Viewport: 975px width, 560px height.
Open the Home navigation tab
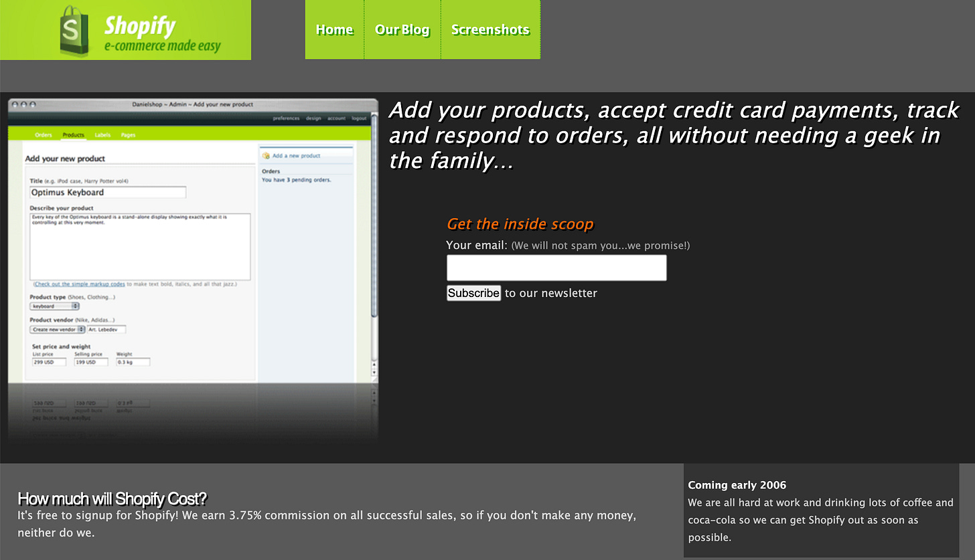pyautogui.click(x=335, y=29)
